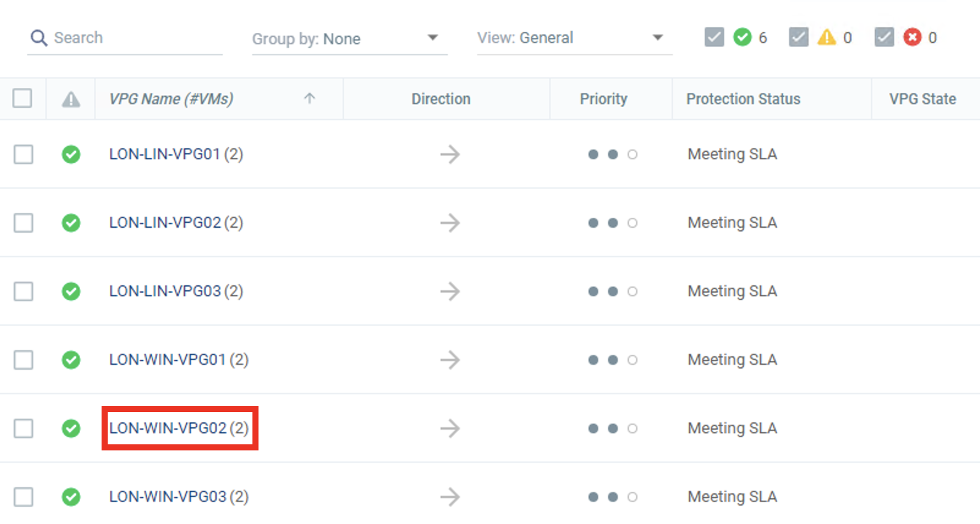Click into the Search input field
Viewport: 980px width, 524px height.
click(135, 38)
